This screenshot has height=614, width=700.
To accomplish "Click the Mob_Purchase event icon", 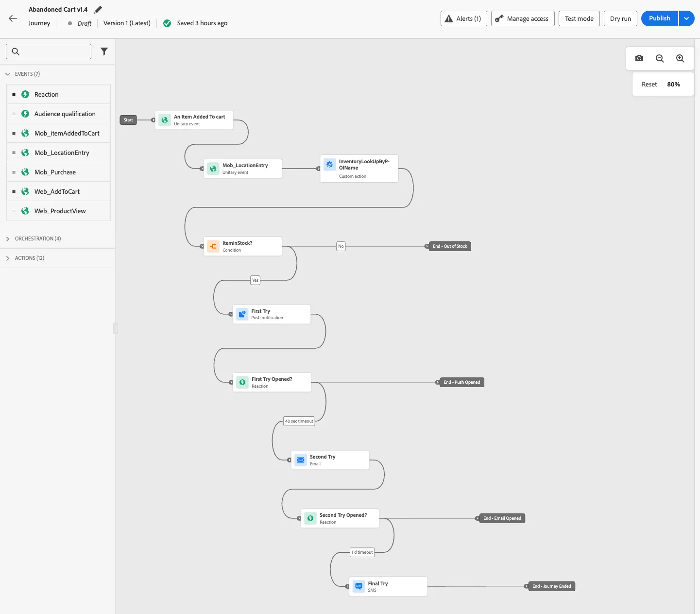I will click(25, 172).
